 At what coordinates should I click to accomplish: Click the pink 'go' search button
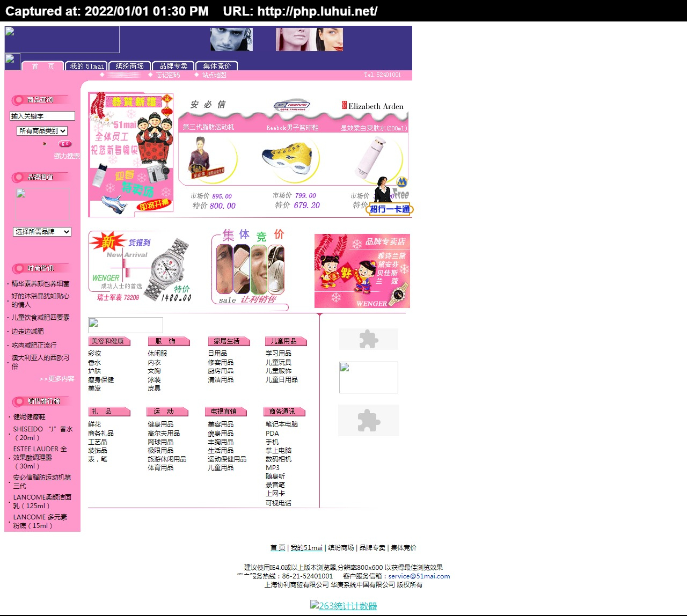pos(65,144)
